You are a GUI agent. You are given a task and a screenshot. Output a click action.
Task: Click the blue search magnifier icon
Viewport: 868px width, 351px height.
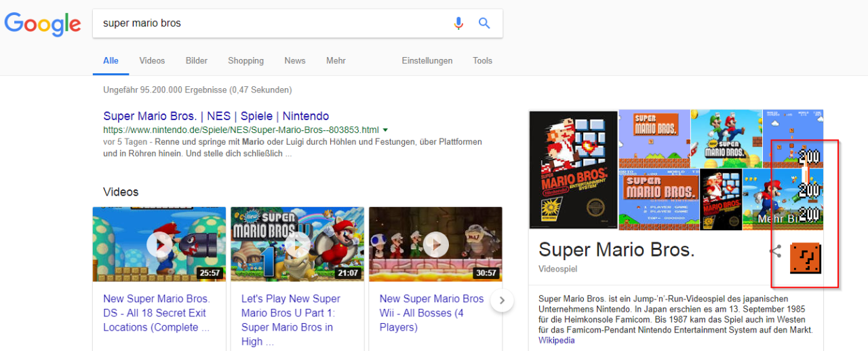[484, 23]
